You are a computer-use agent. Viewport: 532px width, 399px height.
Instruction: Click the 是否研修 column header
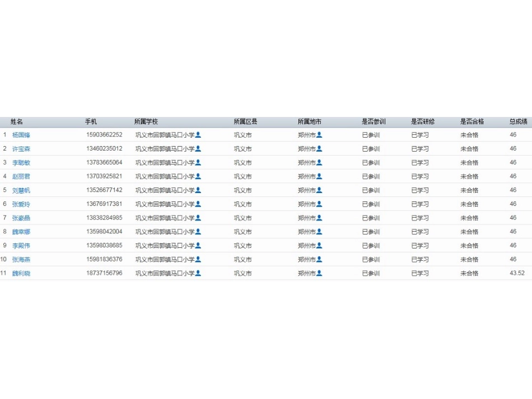point(423,121)
